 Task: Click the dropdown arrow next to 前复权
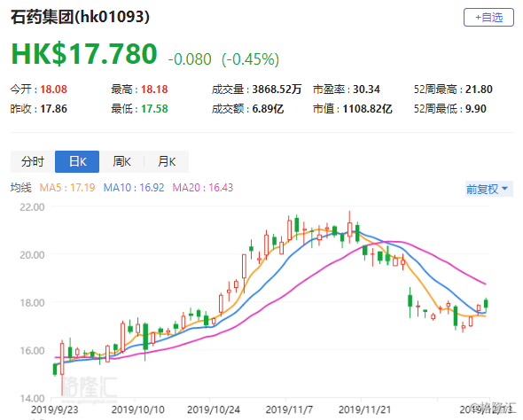[504, 189]
